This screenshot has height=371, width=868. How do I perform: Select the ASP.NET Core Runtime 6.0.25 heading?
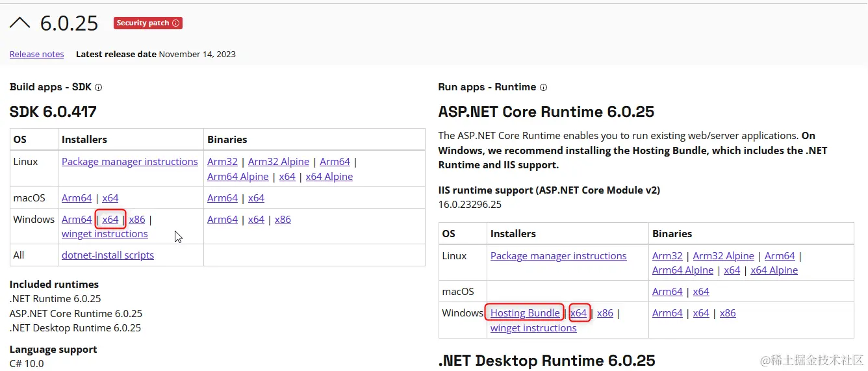546,112
